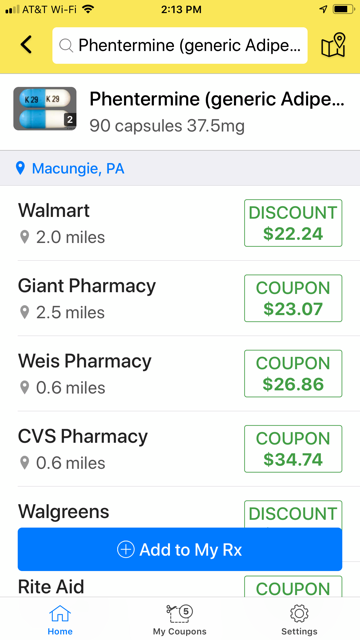
Task: Change location Macungie, PA
Action: coord(78,169)
